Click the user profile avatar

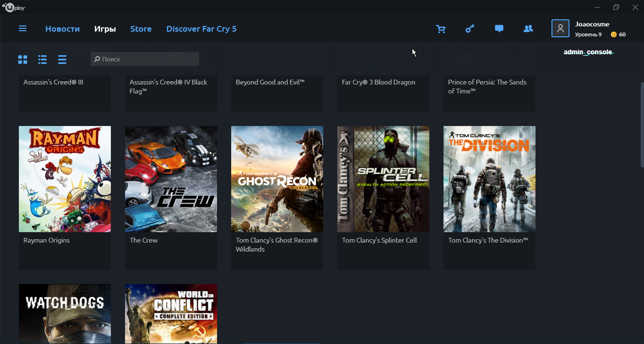pyautogui.click(x=560, y=28)
